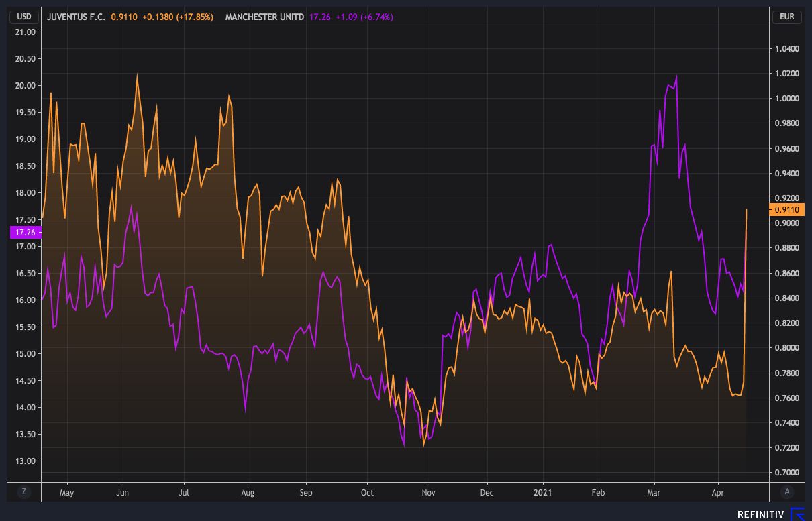Click the 2021 year marker on time axis
Viewport: 812px width, 521px height.
(542, 493)
